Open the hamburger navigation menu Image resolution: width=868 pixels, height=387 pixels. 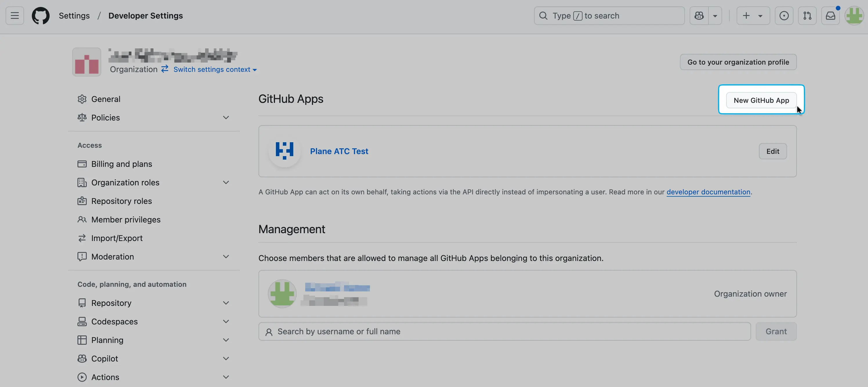pos(14,15)
